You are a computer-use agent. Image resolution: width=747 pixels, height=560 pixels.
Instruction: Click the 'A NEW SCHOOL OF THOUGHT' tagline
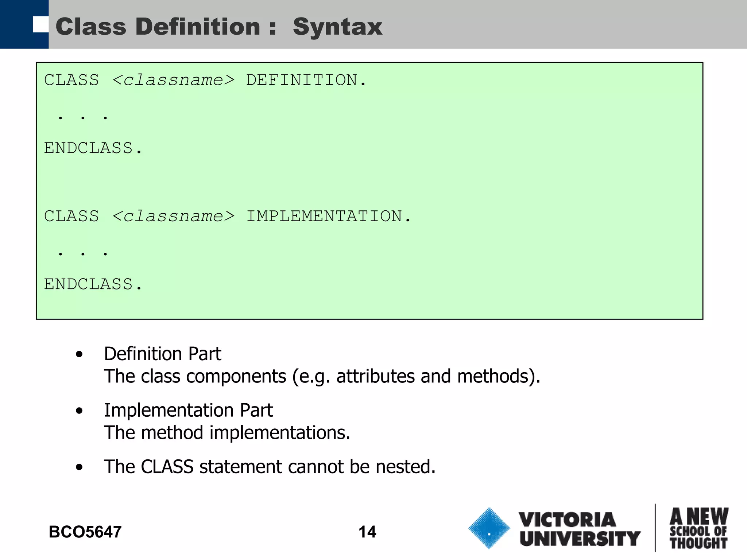click(699, 528)
